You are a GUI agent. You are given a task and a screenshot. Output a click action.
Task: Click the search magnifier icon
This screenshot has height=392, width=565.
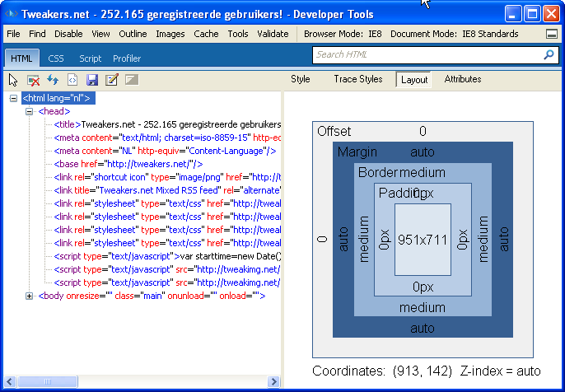pyautogui.click(x=549, y=54)
